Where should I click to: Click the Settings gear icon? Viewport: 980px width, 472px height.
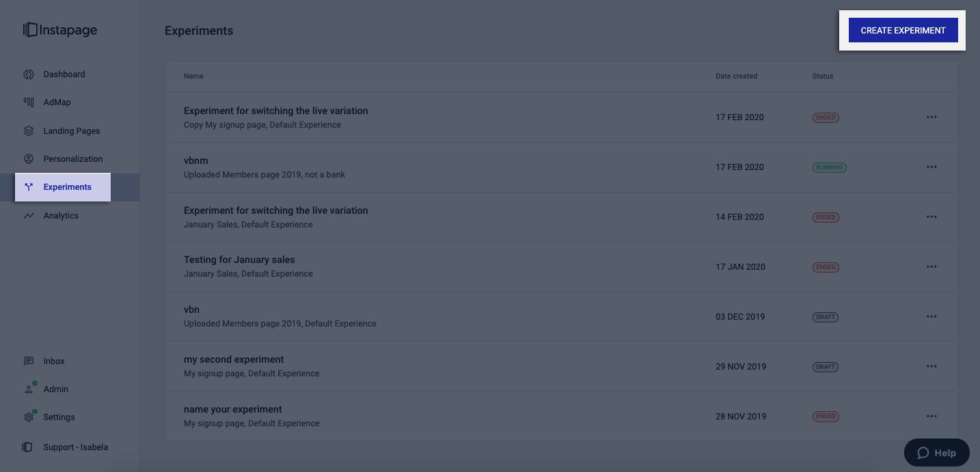(29, 417)
